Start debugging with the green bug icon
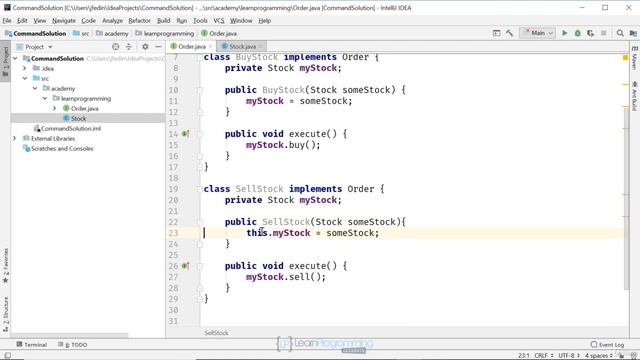The width and height of the screenshot is (640, 360). 578,33
